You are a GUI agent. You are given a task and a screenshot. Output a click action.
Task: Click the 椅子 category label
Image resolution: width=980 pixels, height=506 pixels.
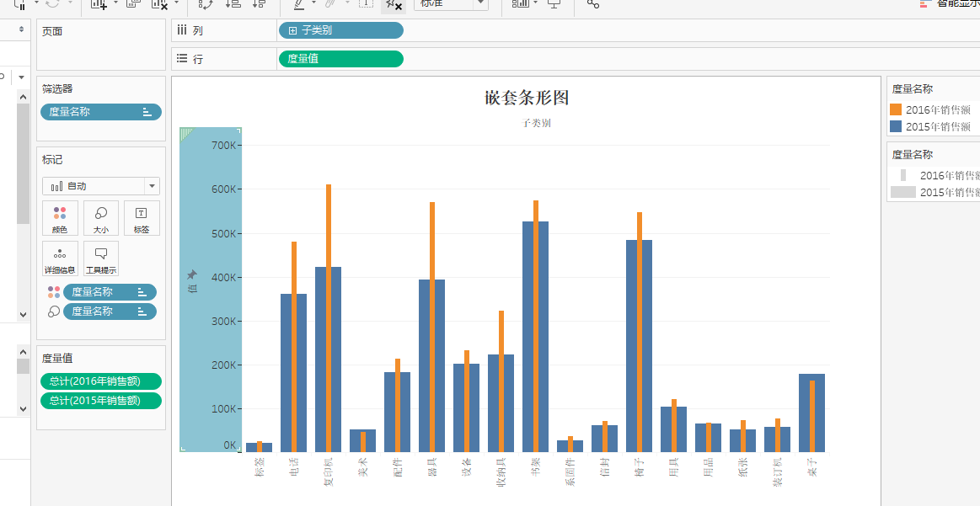(639, 466)
